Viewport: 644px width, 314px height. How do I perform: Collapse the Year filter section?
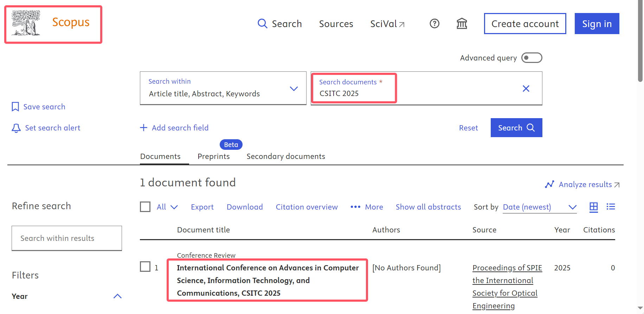(117, 296)
